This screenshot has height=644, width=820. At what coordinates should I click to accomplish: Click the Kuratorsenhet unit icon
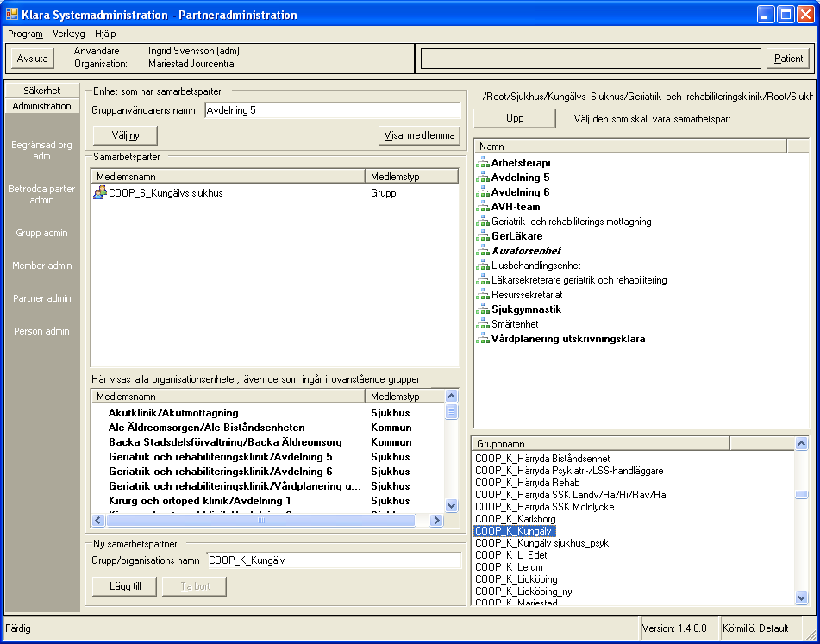[x=482, y=251]
